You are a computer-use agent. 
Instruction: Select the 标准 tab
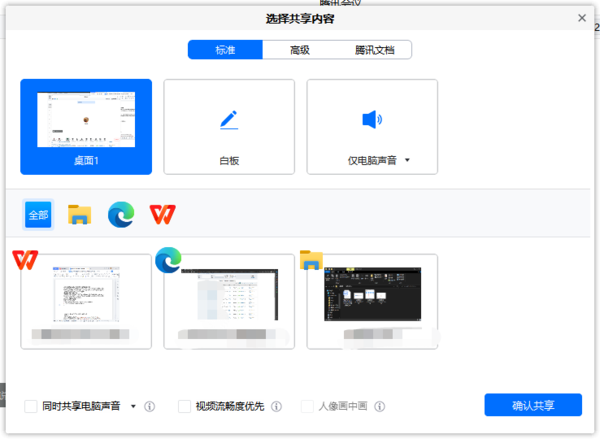click(225, 50)
